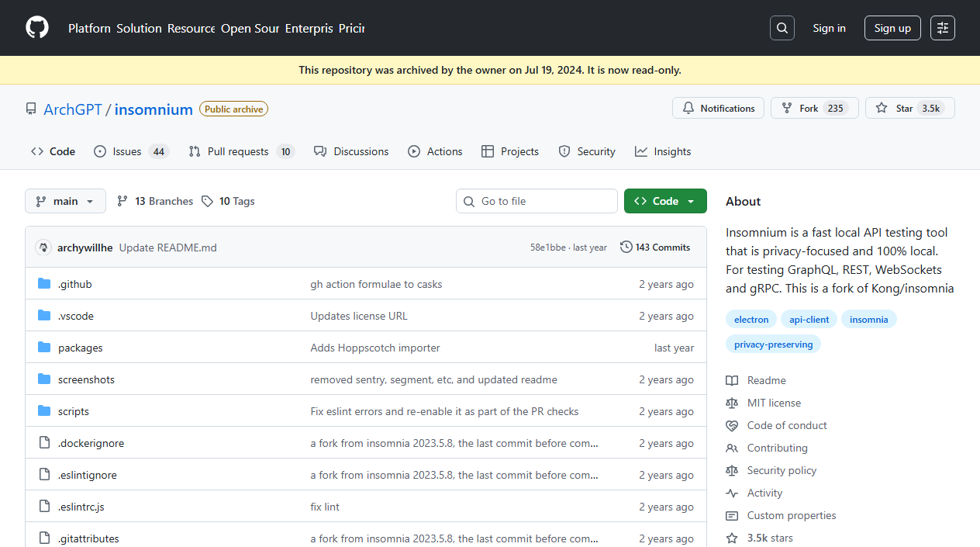The image size is (980, 547).
Task: Open the Platform header menu
Action: (x=89, y=28)
